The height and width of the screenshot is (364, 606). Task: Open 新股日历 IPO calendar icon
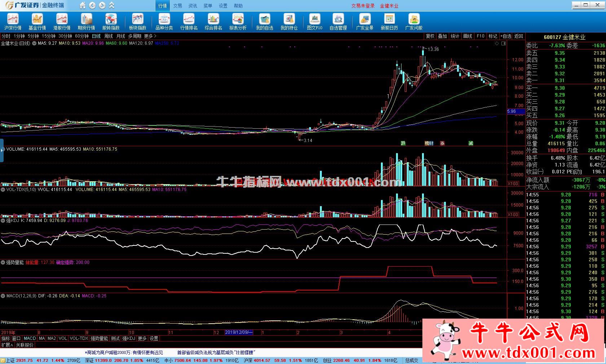(389, 22)
